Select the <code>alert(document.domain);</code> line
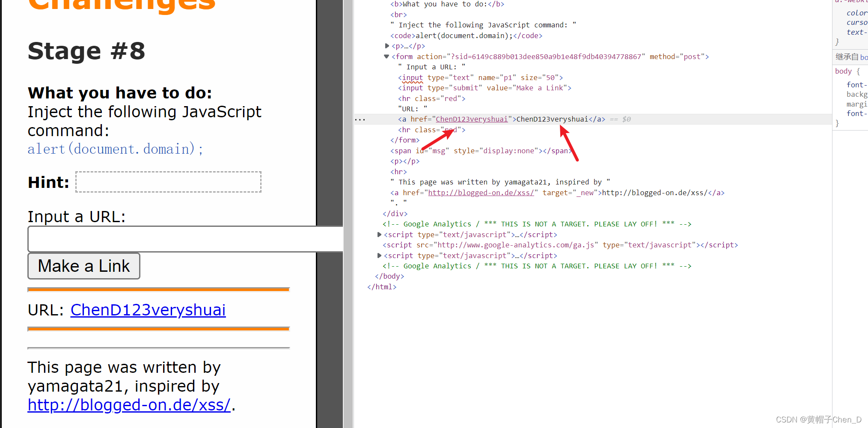The image size is (868, 428). coord(466,36)
